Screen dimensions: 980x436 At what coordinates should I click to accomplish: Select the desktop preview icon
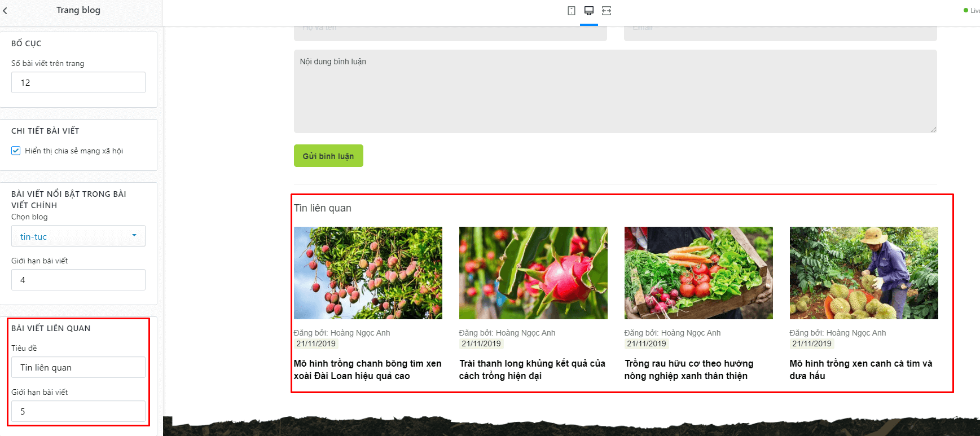click(589, 11)
